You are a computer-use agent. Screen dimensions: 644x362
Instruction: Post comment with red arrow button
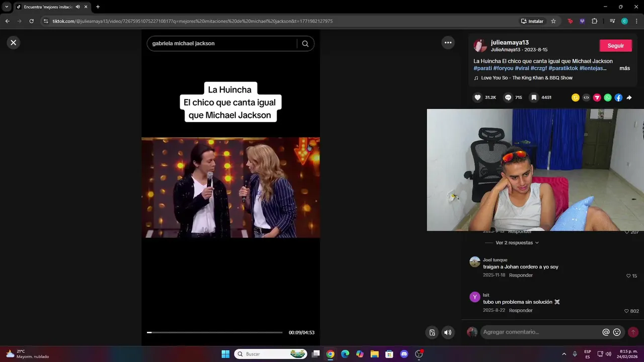click(633, 332)
